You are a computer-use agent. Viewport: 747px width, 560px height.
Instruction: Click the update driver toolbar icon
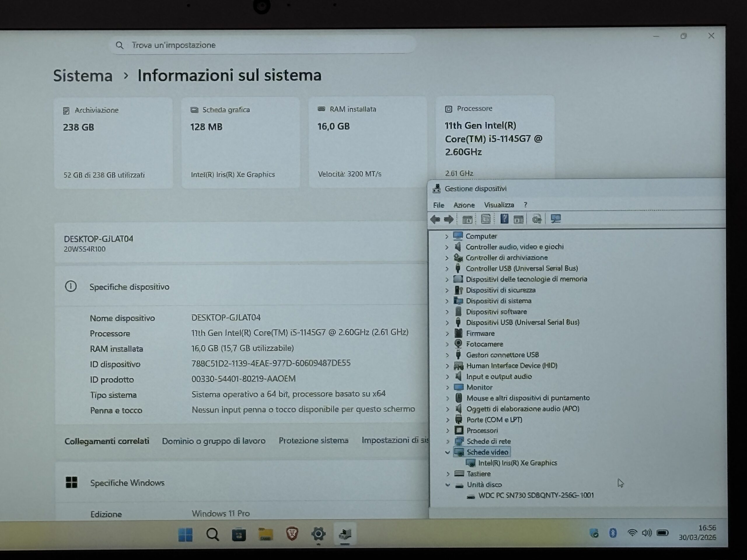click(x=537, y=219)
